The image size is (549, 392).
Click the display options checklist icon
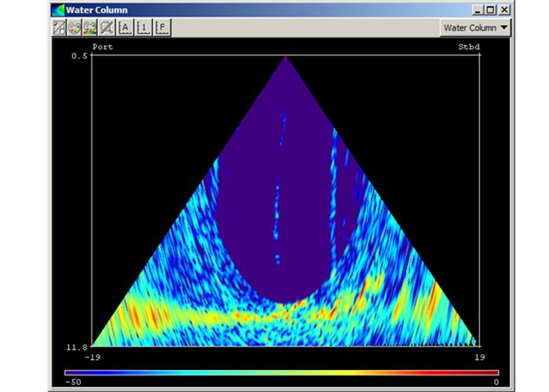[58, 28]
